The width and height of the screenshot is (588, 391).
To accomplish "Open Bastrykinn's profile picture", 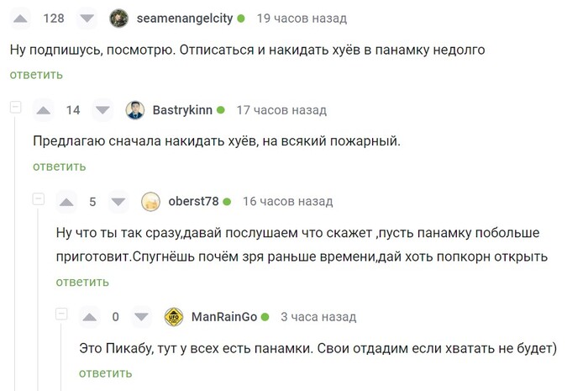I will (x=136, y=110).
